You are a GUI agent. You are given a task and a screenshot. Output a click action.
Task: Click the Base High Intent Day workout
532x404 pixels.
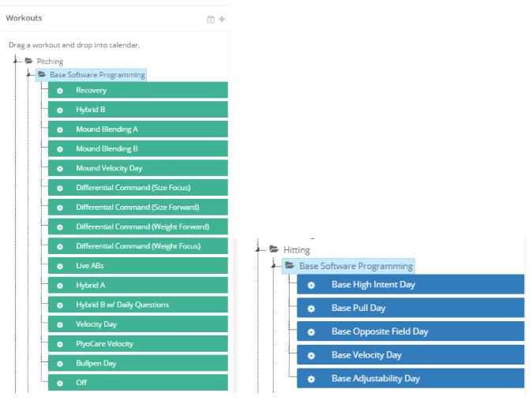pyautogui.click(x=373, y=285)
